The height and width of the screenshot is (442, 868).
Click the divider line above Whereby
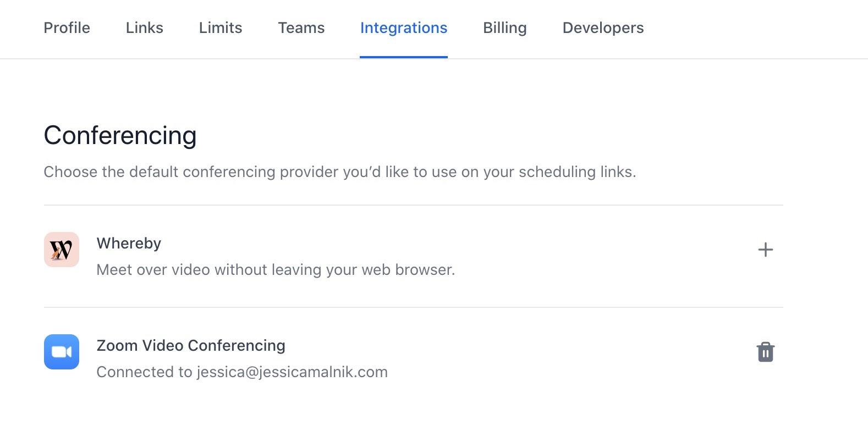point(413,205)
